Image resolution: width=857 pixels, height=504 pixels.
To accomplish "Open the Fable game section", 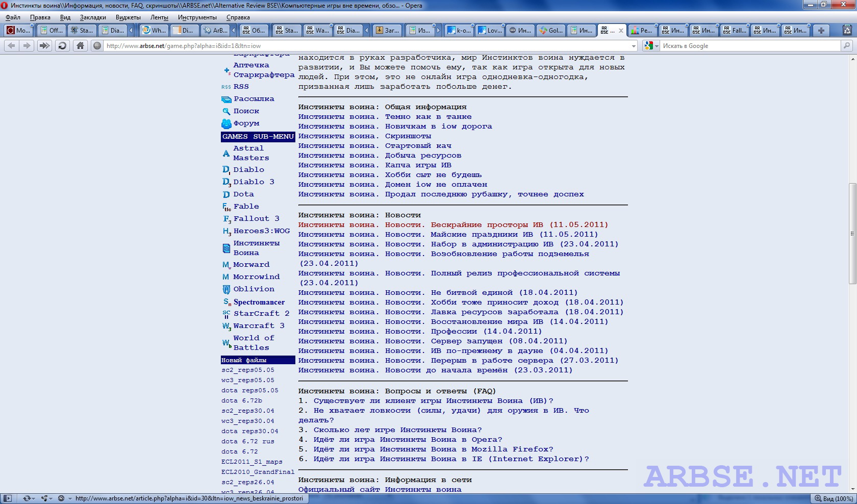I will coord(246,207).
